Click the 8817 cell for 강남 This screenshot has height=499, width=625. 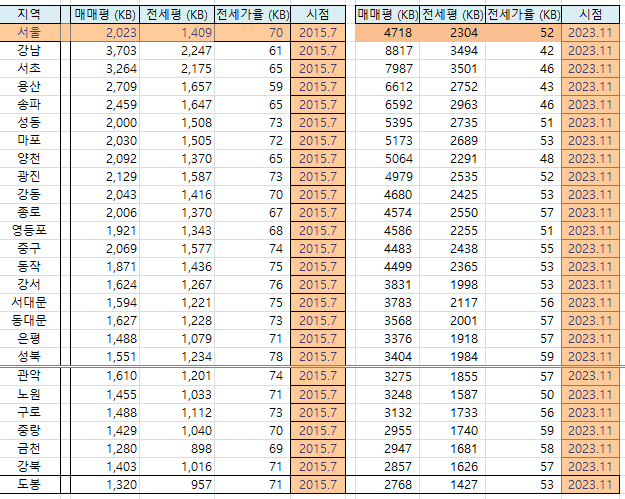tap(387, 51)
